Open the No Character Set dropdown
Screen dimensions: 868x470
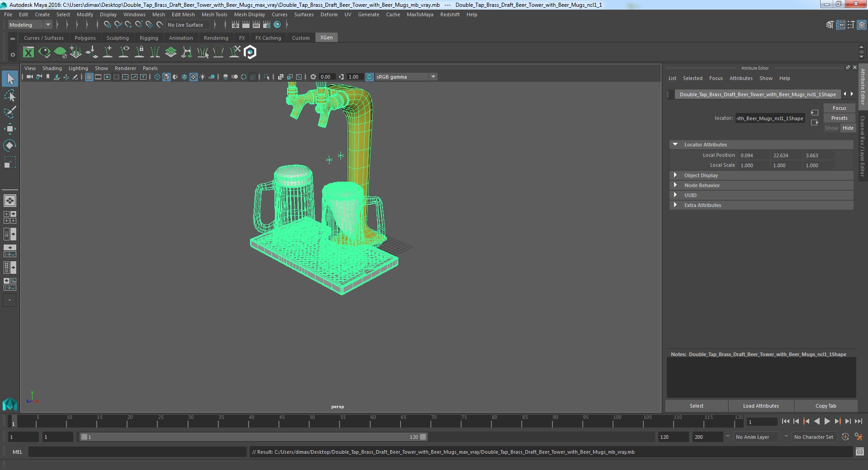814,437
